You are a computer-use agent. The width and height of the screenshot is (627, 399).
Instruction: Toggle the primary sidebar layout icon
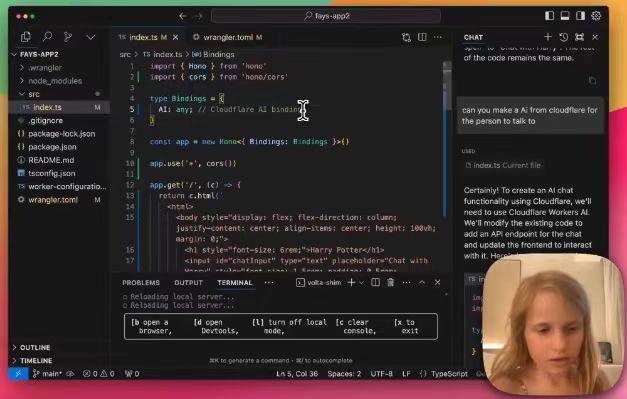click(549, 16)
